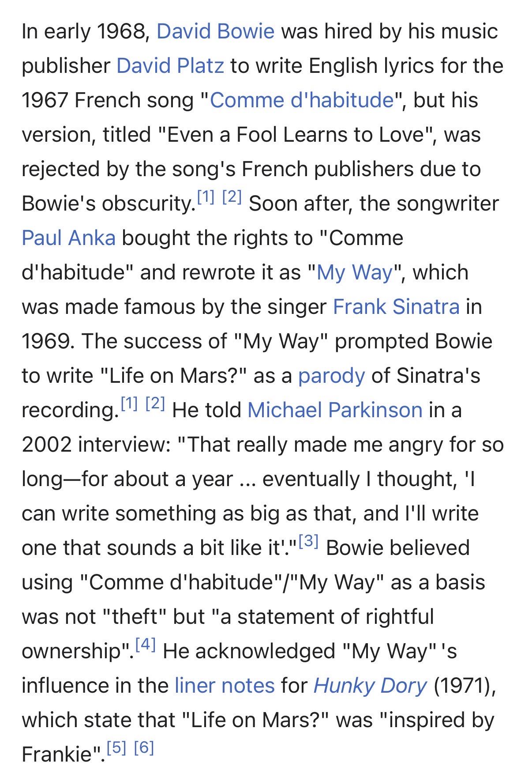532x781 pixels.
Task: Open the David Bowie link
Action: 215,31
